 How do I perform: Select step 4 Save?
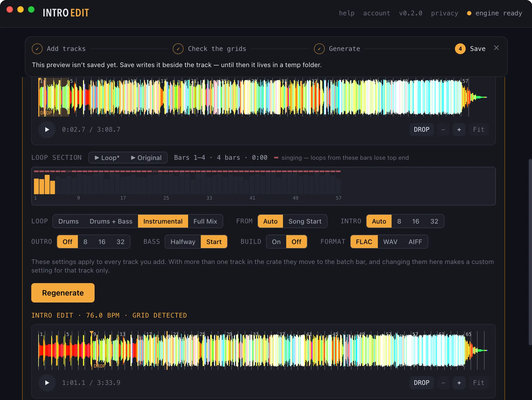click(470, 49)
